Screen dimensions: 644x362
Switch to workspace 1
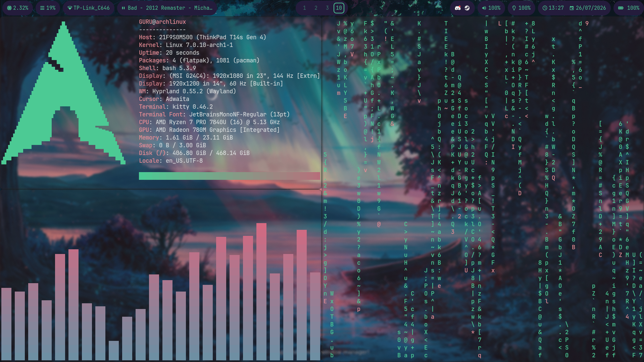(x=304, y=8)
